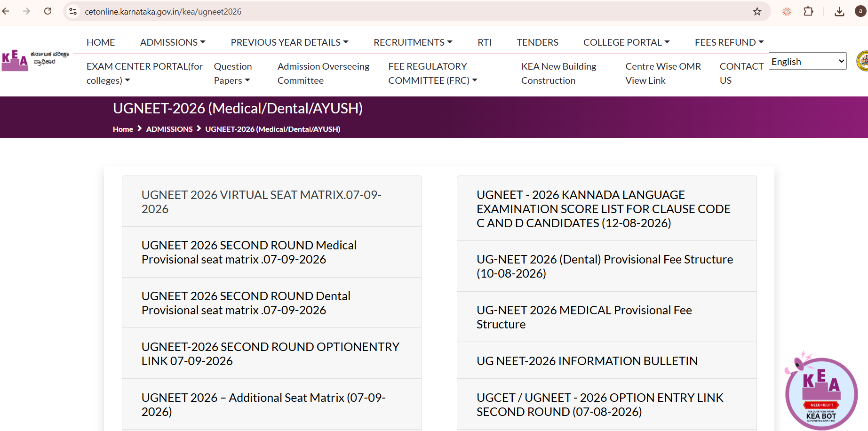Open the English language dropdown
This screenshot has height=431, width=868.
807,61
